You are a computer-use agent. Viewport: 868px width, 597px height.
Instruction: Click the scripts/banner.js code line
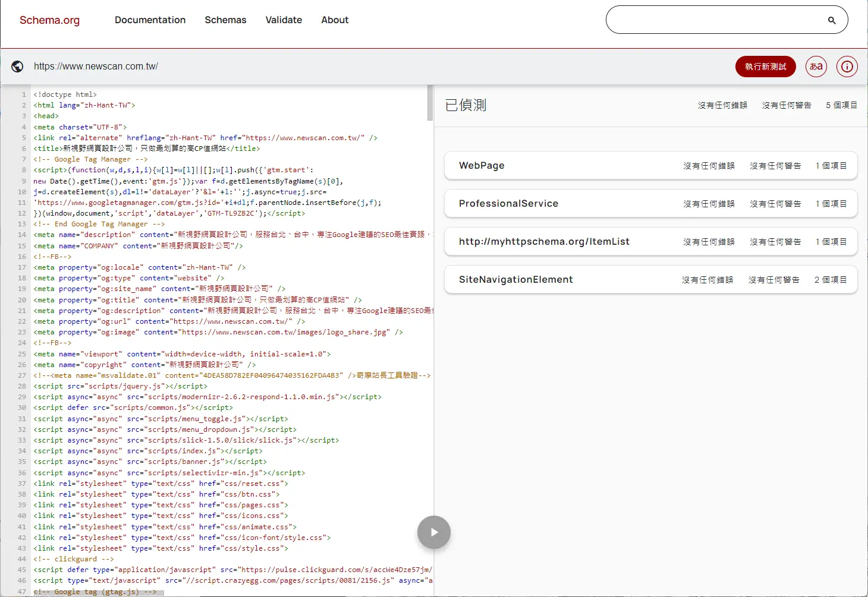[150, 462]
